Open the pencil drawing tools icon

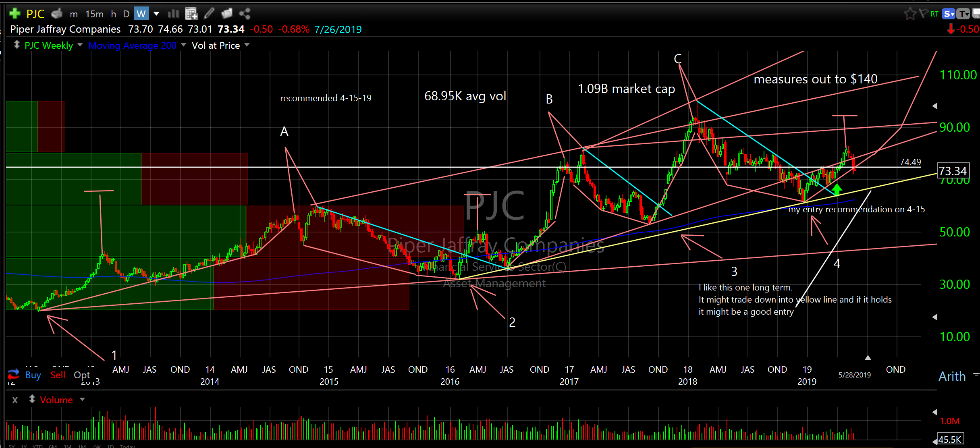209,14
